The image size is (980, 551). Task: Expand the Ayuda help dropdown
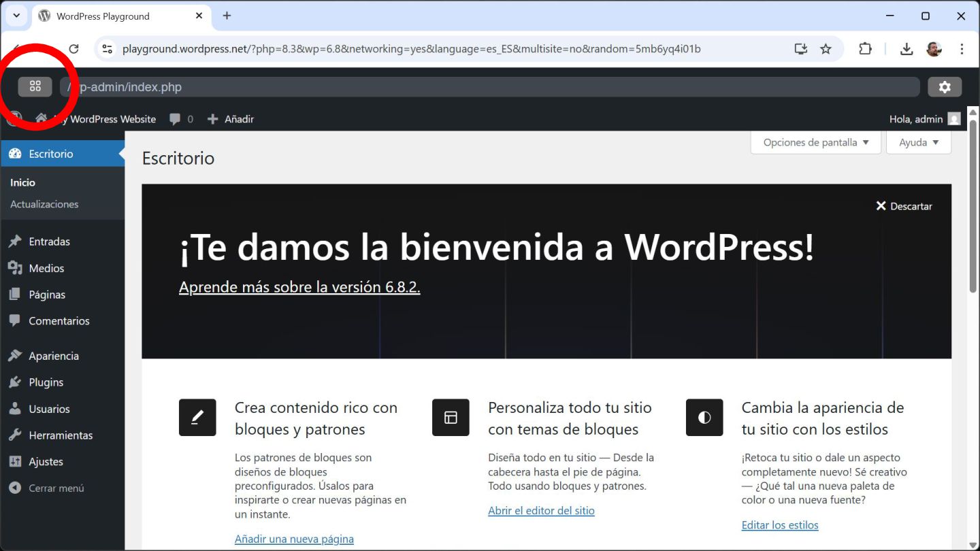click(x=919, y=142)
